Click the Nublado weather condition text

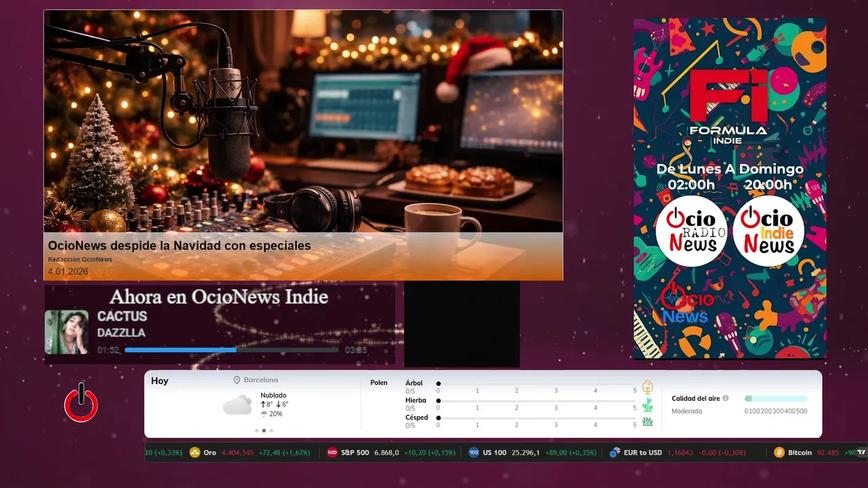[x=273, y=395]
